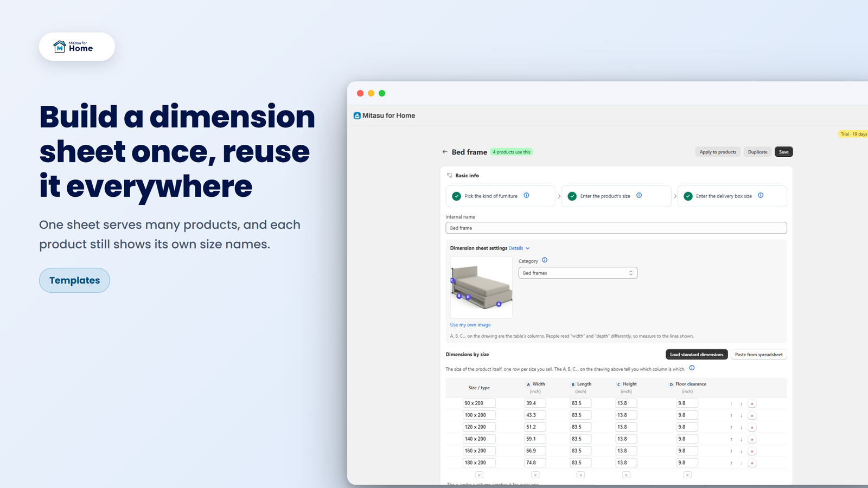Screen dimensions: 868x488
Task: Move the 160 x 200 row up
Action: [x=731, y=451]
